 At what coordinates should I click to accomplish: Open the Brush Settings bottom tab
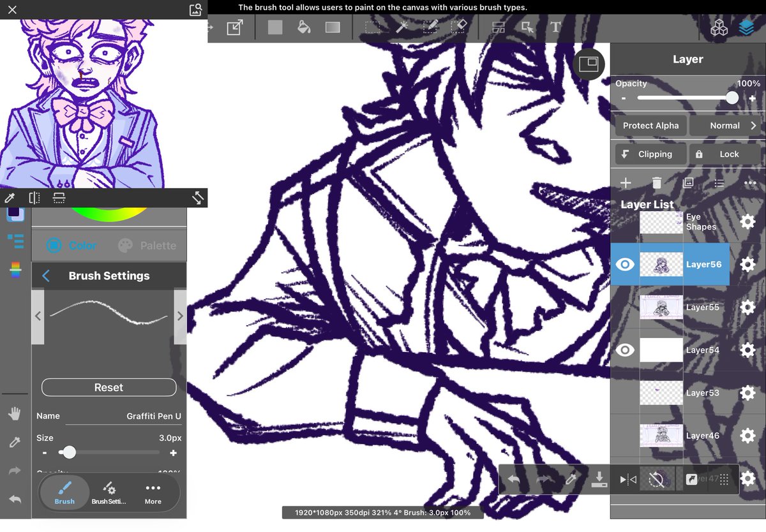[x=109, y=492]
